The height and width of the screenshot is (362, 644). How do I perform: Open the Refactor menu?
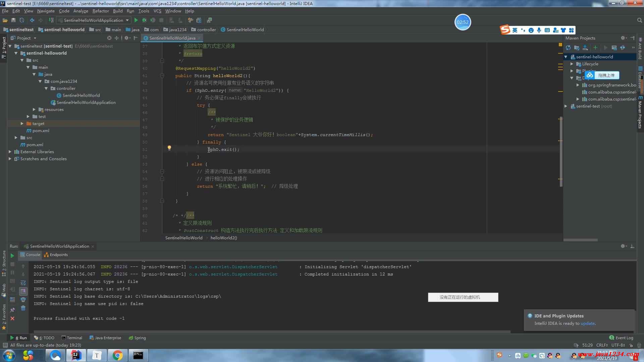point(101,11)
